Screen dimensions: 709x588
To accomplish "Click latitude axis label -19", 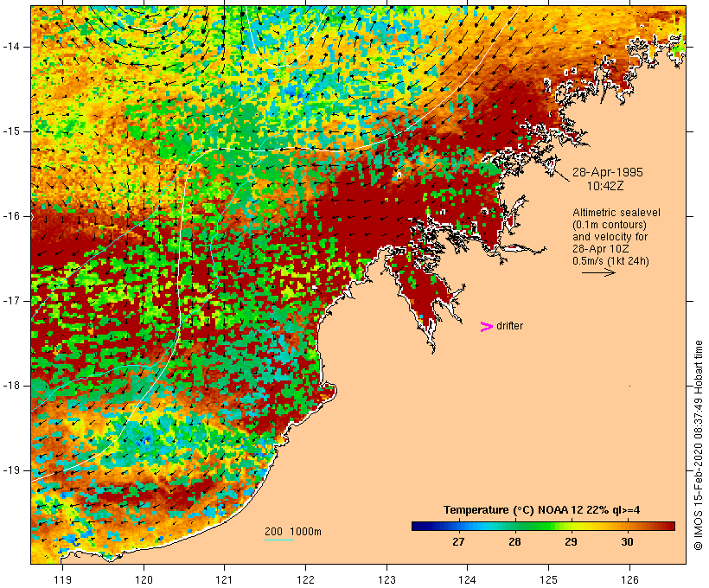I will [11, 470].
